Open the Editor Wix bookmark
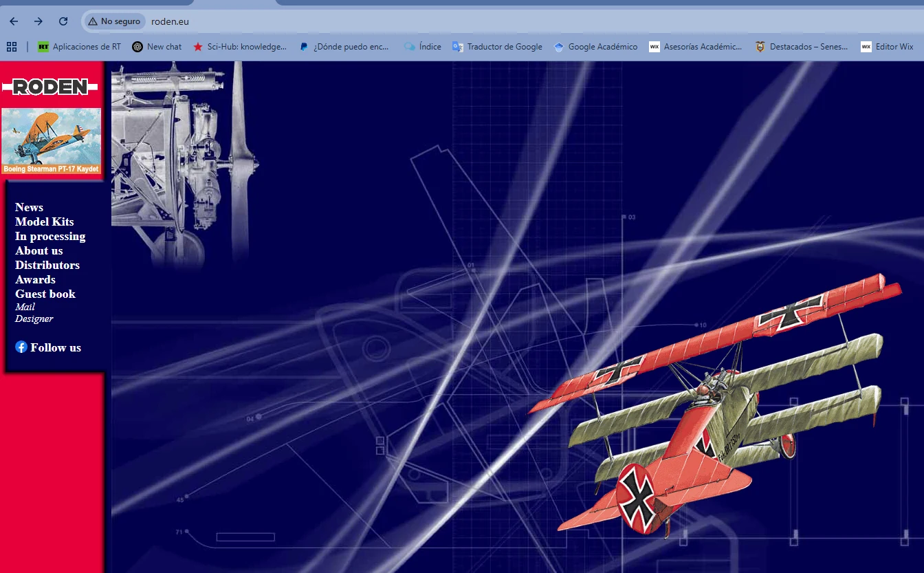 pyautogui.click(x=887, y=47)
